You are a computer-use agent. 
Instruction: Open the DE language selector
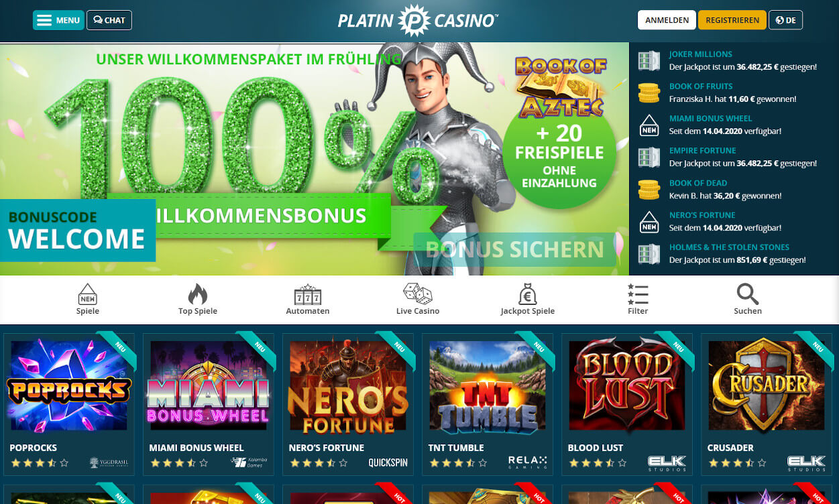pyautogui.click(x=785, y=20)
